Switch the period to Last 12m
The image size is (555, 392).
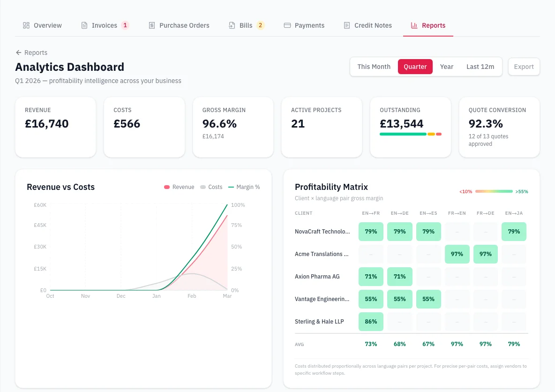(480, 67)
